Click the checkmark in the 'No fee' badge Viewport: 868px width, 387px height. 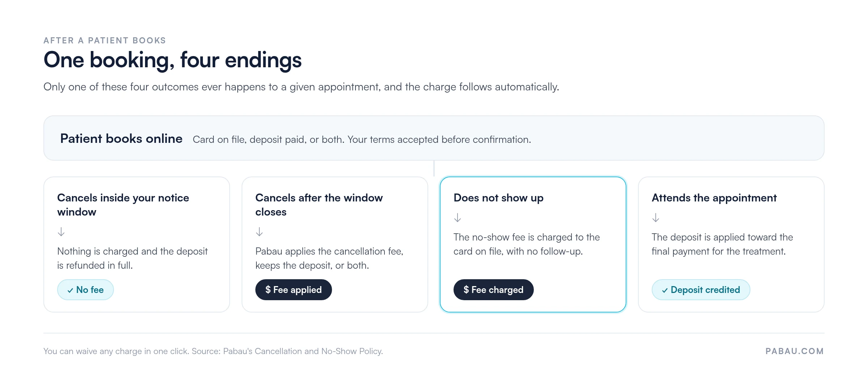(70, 290)
